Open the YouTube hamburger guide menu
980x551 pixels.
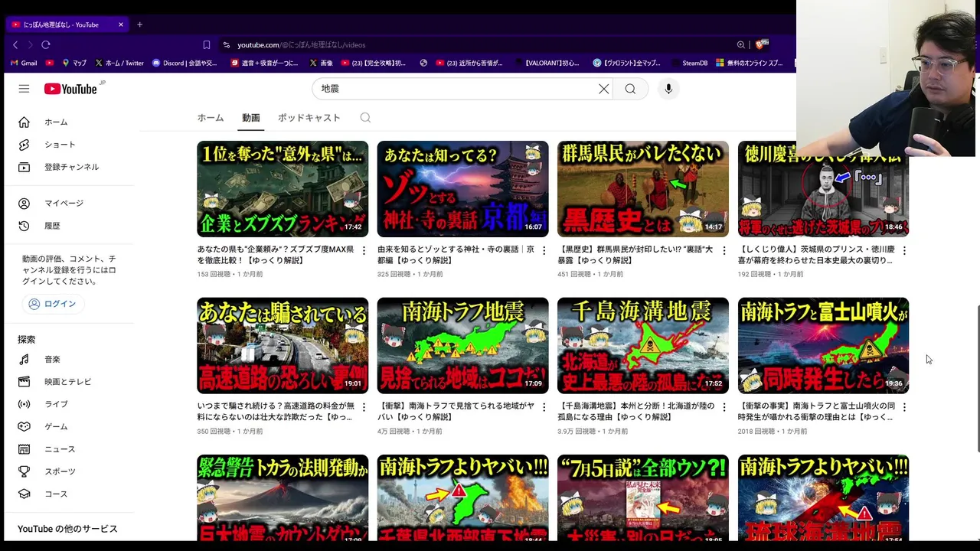click(x=24, y=89)
